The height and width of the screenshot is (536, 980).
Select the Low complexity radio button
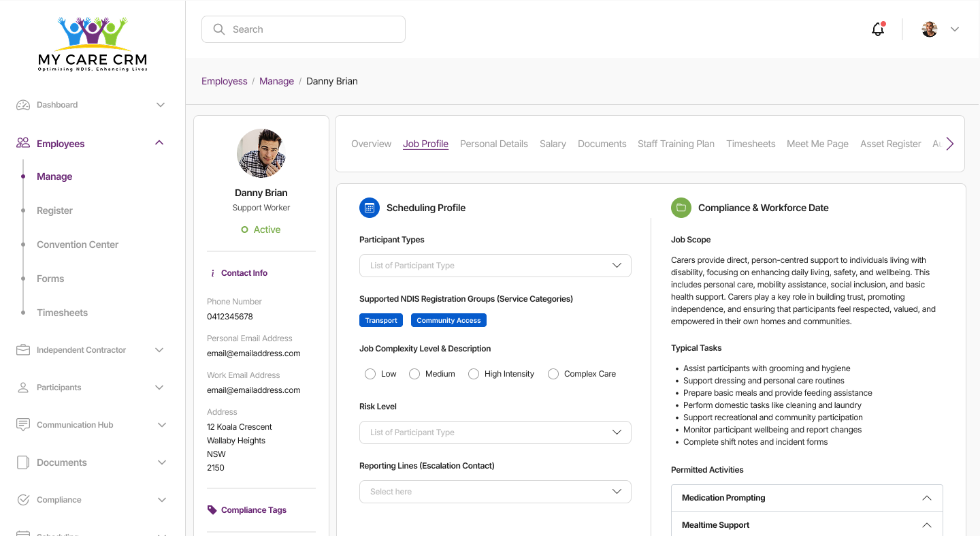pyautogui.click(x=370, y=374)
